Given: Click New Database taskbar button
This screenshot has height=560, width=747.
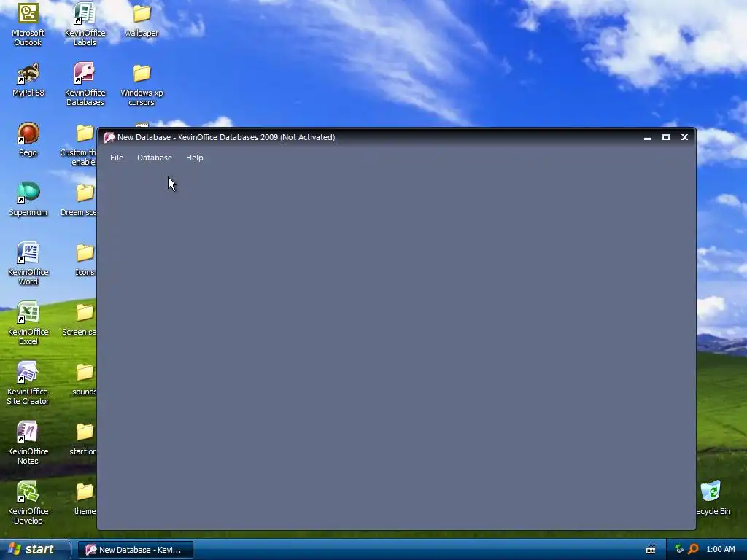Looking at the screenshot, I should coord(135,550).
